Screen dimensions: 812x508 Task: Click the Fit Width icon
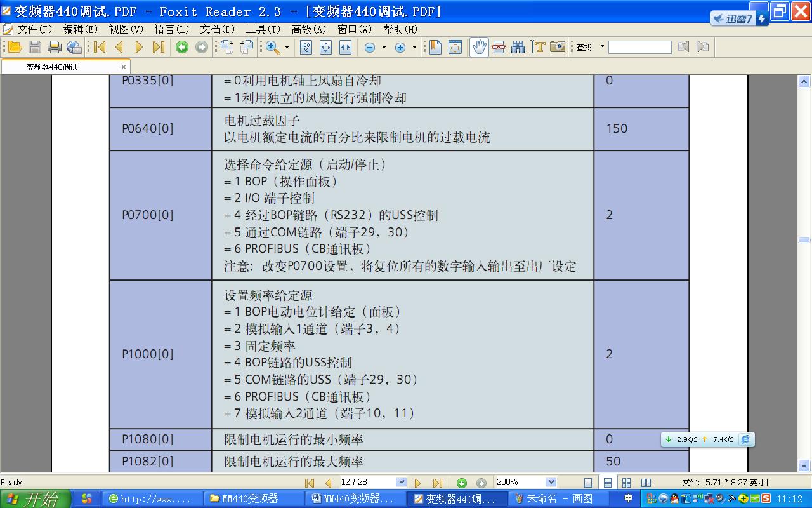tap(345, 47)
